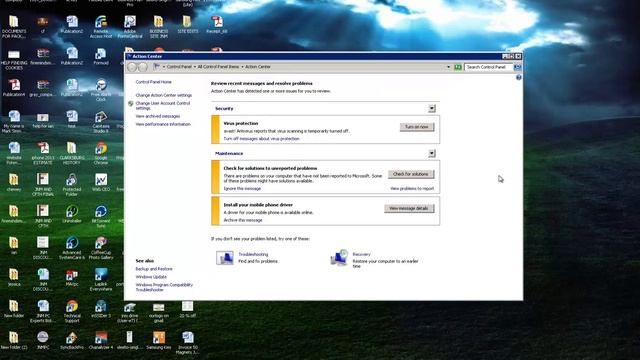Open the Remote Access Host desktop icon

click(101, 27)
